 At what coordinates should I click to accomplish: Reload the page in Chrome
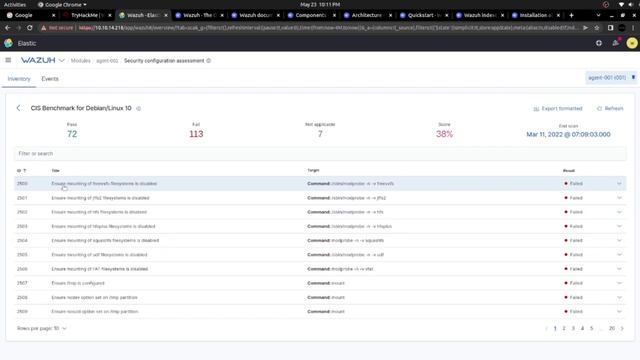(x=30, y=28)
